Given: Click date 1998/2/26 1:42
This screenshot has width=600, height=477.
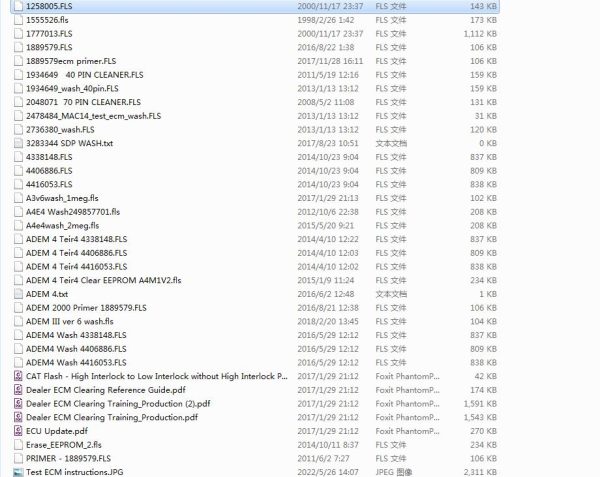Looking at the screenshot, I should [326, 20].
